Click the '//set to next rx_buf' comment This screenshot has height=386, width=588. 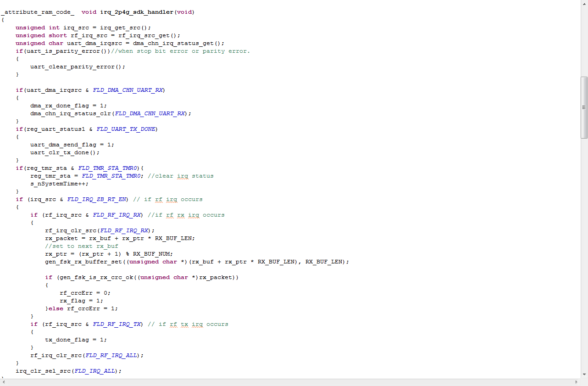click(x=81, y=246)
